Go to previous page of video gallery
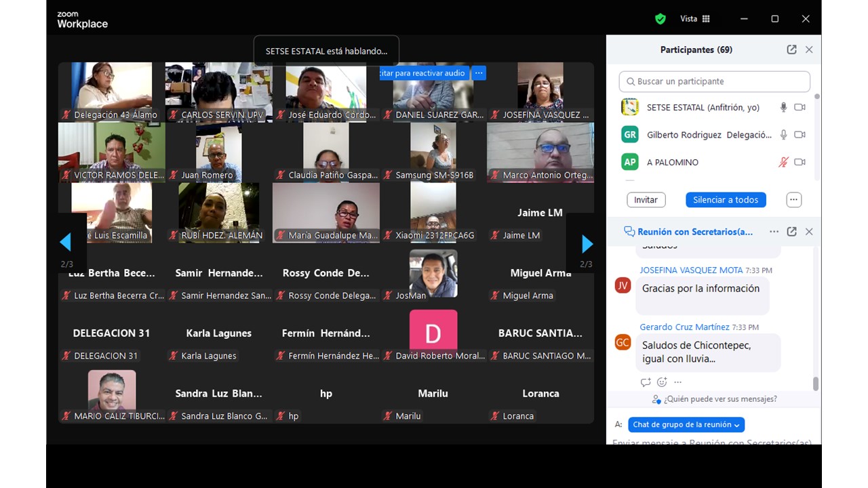This screenshot has height=488, width=868. coord(66,242)
